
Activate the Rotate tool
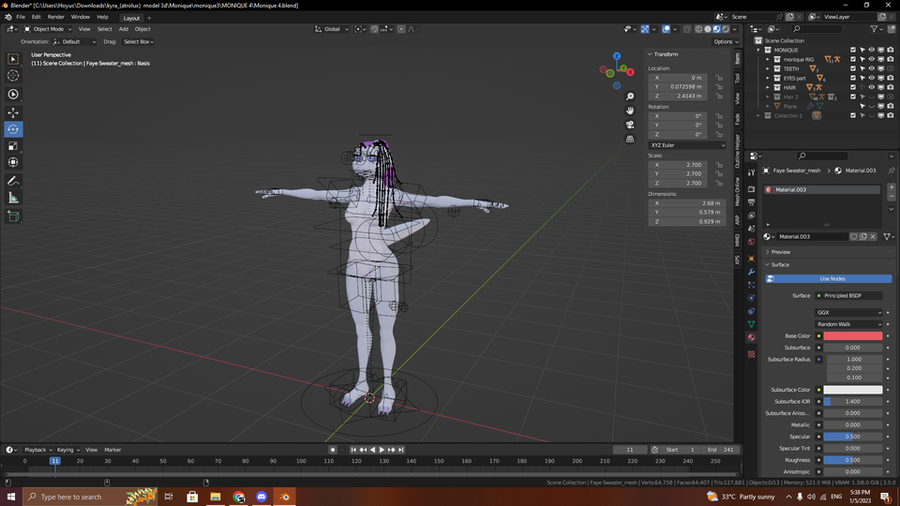pos(13,129)
